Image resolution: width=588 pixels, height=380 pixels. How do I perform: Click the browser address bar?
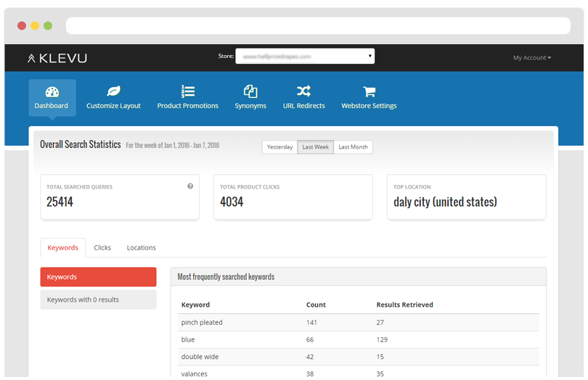pos(318,25)
